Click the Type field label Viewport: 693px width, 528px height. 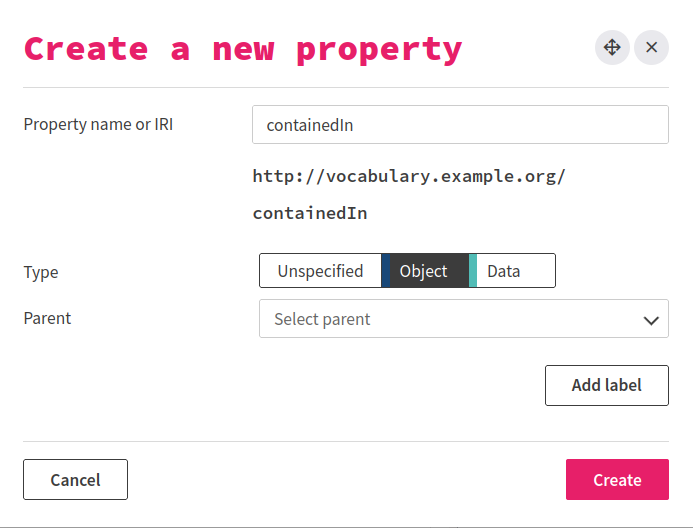41,272
